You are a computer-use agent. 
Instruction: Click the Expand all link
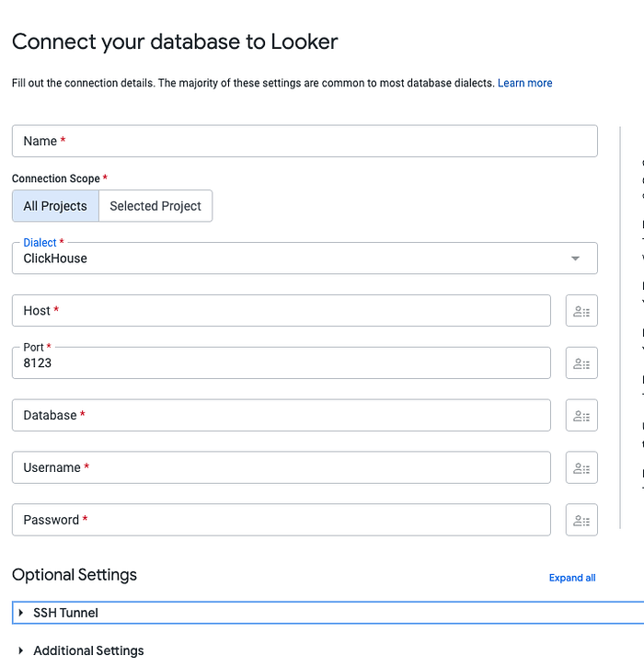click(x=572, y=578)
